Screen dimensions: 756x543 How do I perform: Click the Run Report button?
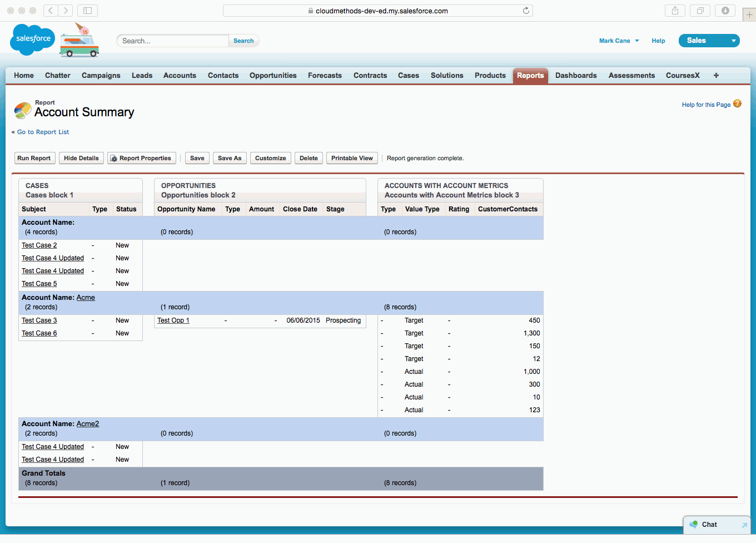[x=34, y=158]
